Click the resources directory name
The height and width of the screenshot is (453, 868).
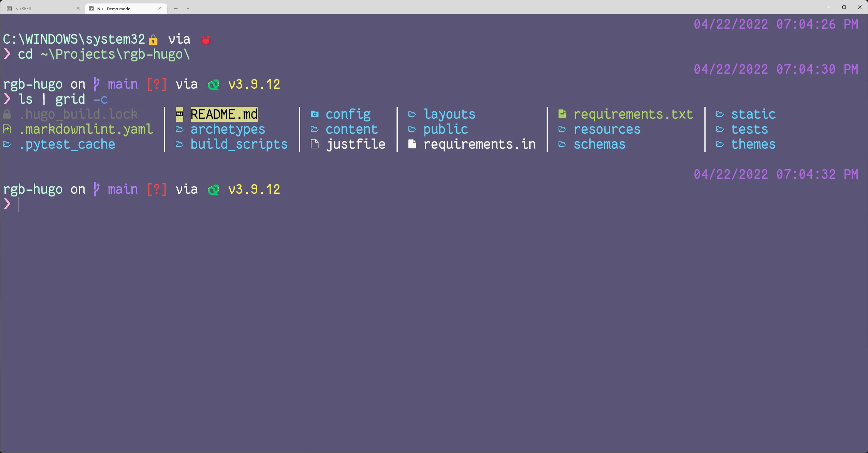[607, 129]
